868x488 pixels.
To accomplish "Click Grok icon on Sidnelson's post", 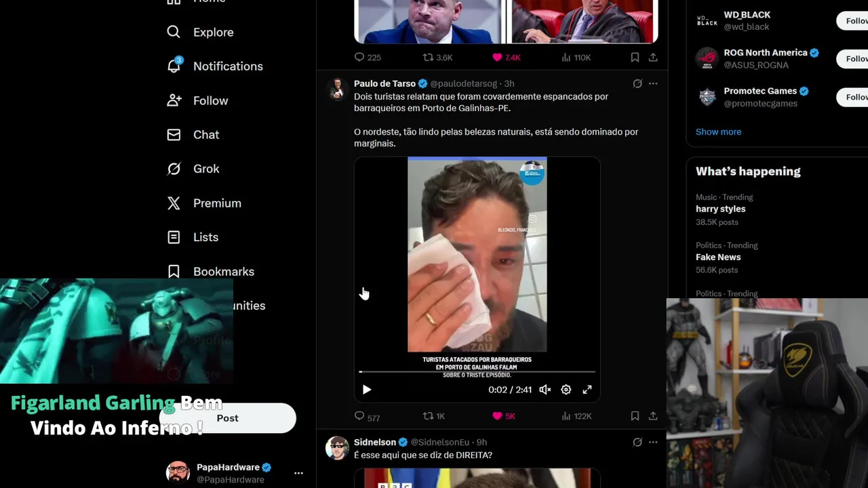I will pos(637,442).
